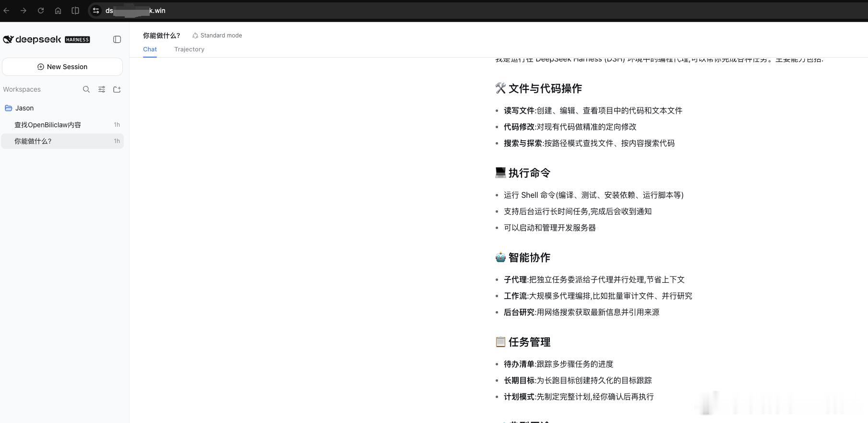The image size is (868, 423).
Task: Switch to the Trajectory tab
Action: click(189, 49)
